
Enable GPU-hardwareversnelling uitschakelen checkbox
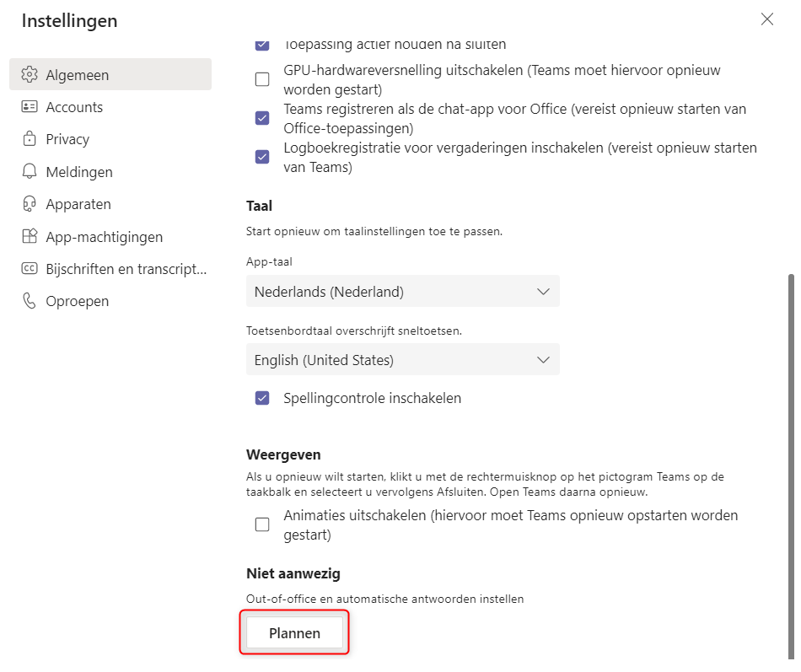click(262, 79)
